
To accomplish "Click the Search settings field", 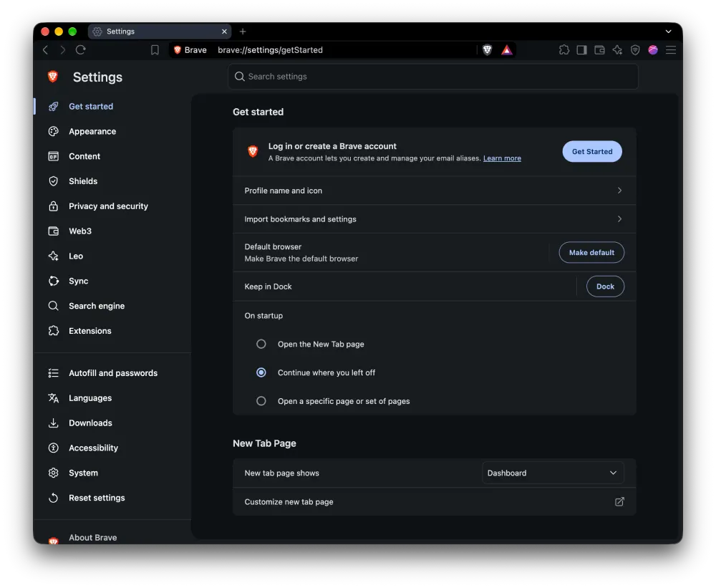I will coord(433,77).
